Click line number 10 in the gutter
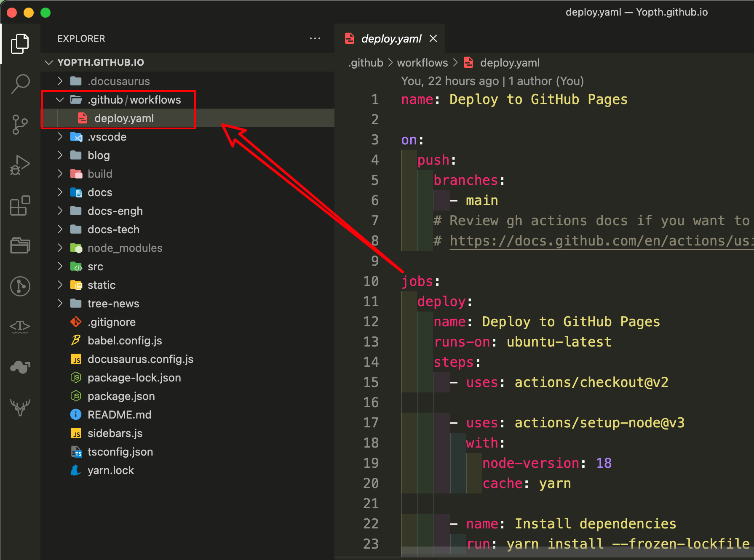The height and width of the screenshot is (560, 754). (x=371, y=281)
